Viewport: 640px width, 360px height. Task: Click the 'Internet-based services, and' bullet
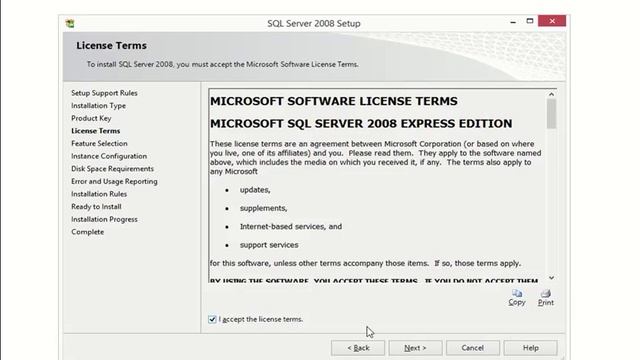(291, 227)
